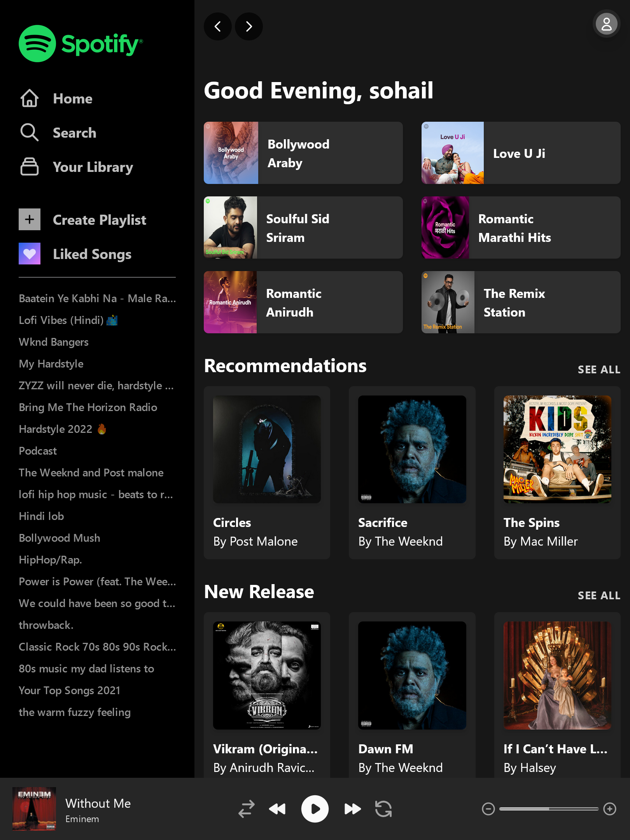Open Bring Me The Horizon Radio

(88, 407)
